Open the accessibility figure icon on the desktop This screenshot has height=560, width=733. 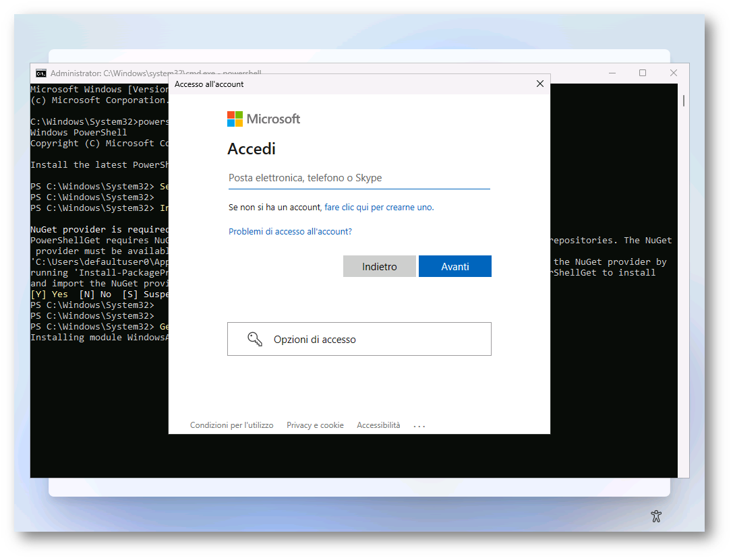coord(656,516)
